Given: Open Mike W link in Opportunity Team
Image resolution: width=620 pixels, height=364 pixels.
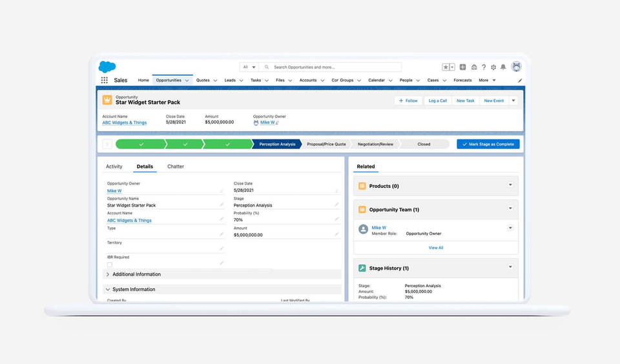Looking at the screenshot, I should [x=379, y=228].
